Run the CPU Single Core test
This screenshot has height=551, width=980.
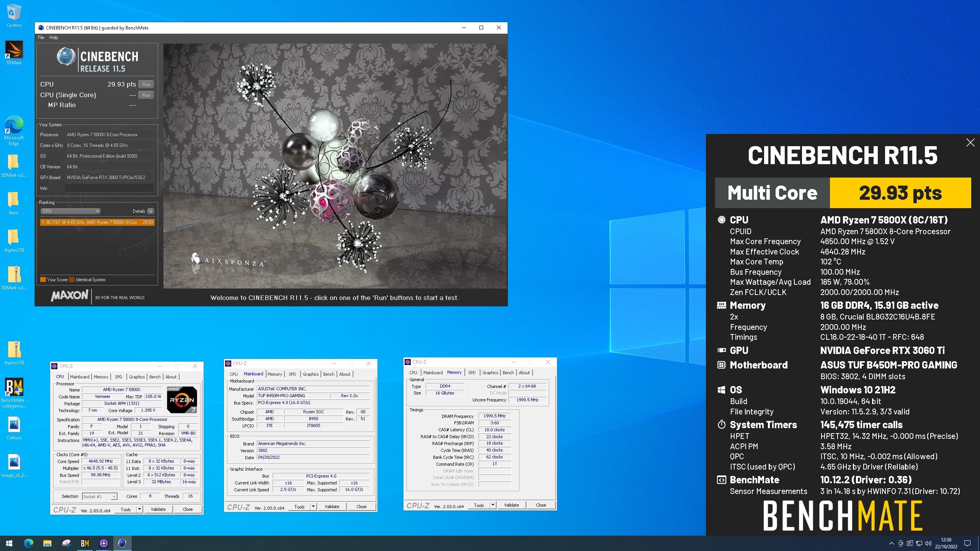pos(146,95)
